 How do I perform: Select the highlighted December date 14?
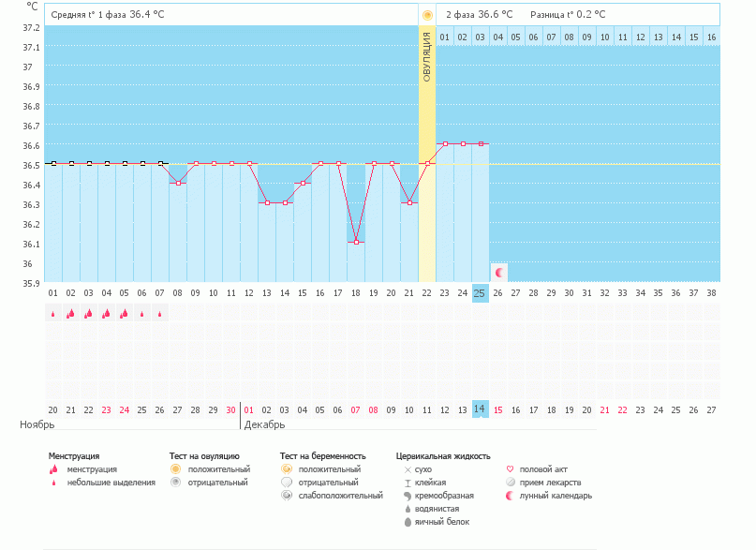click(x=480, y=409)
